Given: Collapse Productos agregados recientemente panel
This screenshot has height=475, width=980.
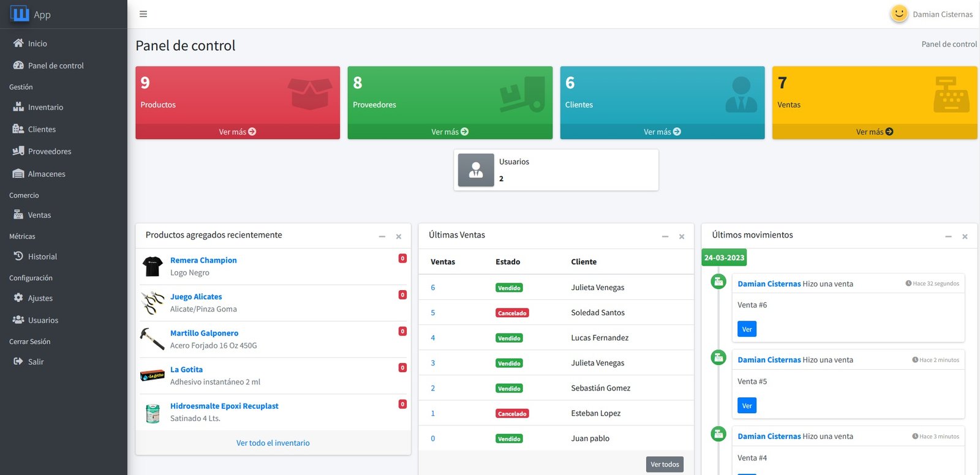Looking at the screenshot, I should [382, 236].
